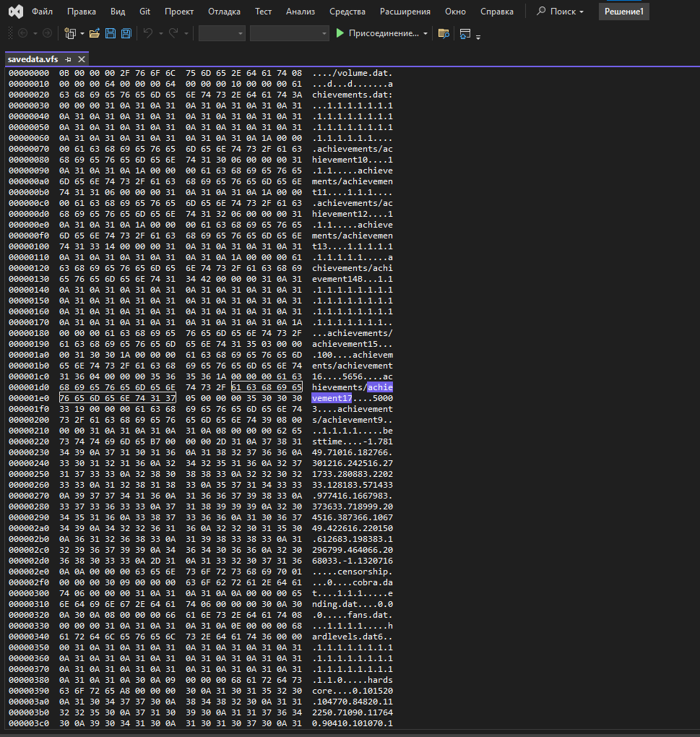Click the navigate backward arrow icon
700x737 pixels.
22,33
